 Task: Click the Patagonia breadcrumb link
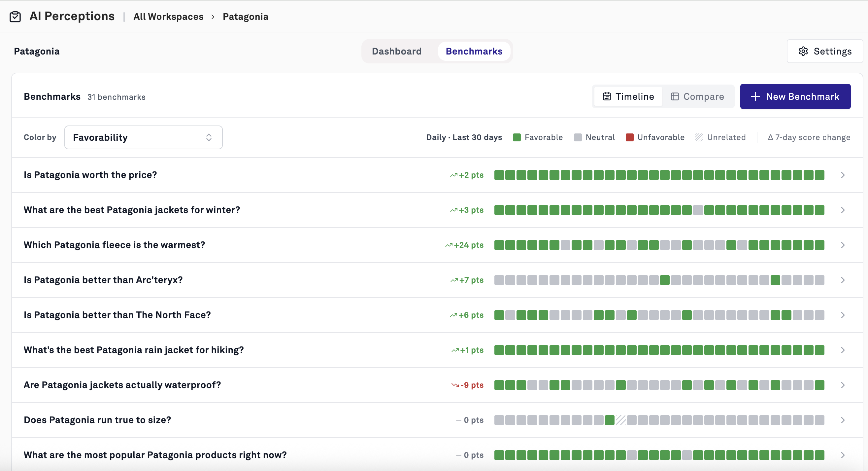[245, 17]
